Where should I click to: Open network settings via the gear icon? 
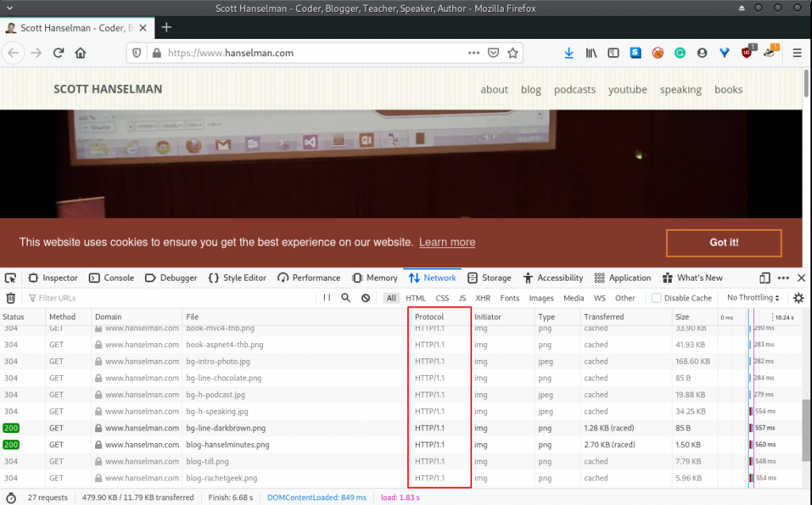[x=799, y=298]
